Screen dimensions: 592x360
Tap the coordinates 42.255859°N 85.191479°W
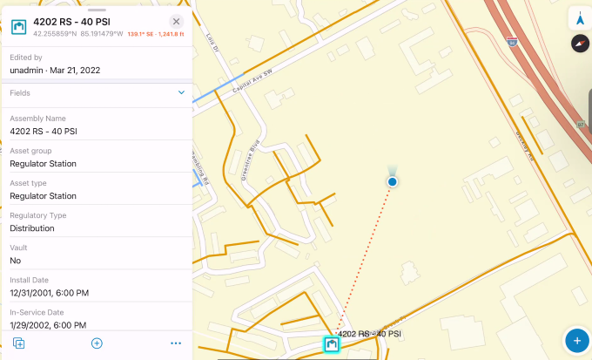[x=78, y=34]
